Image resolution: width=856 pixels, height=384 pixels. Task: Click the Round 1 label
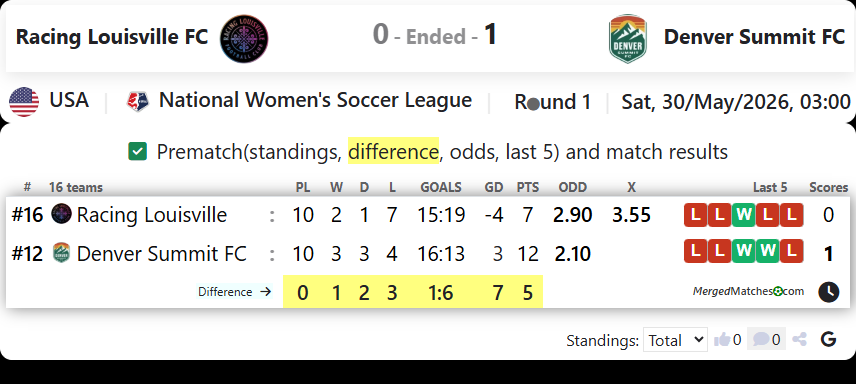click(x=552, y=102)
